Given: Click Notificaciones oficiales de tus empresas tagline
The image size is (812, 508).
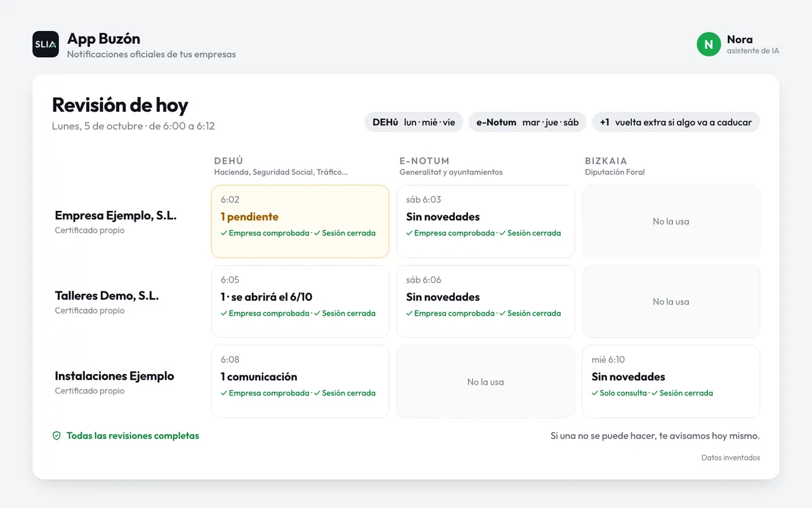Looking at the screenshot, I should tap(152, 54).
